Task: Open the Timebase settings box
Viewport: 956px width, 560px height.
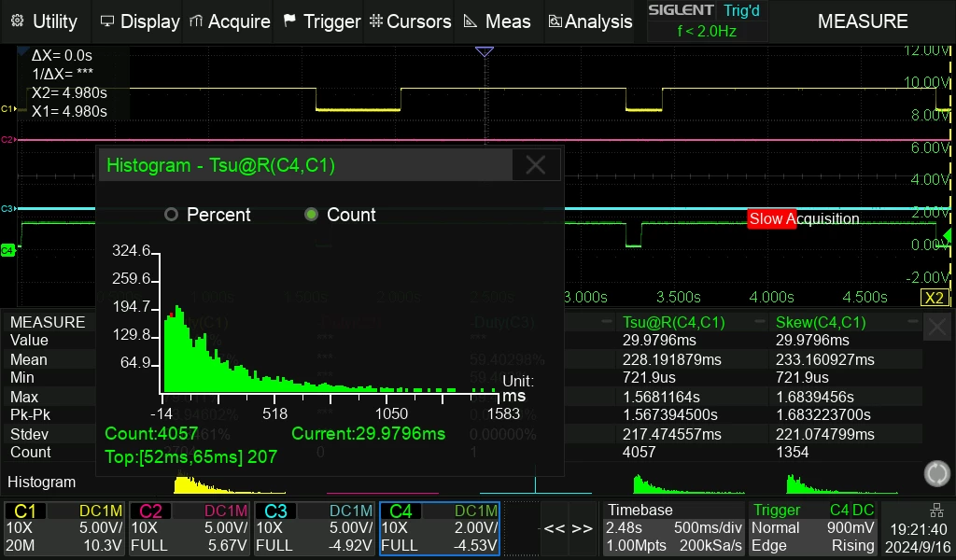Action: 674,528
